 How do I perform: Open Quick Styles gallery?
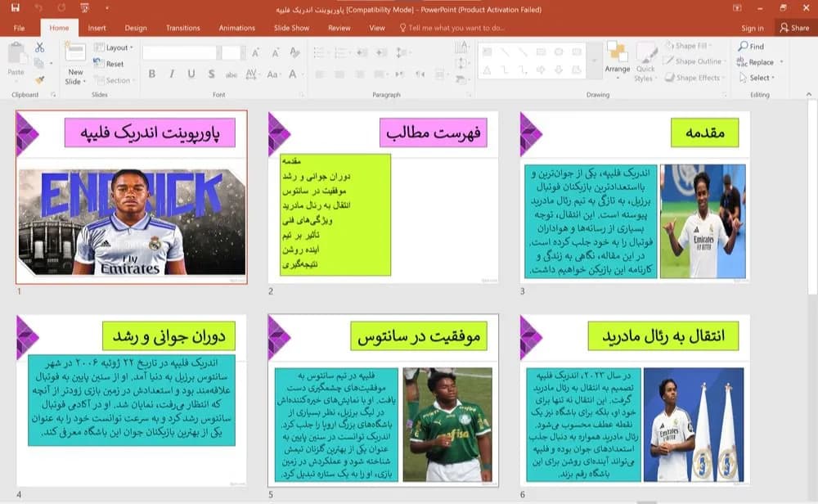(x=646, y=63)
